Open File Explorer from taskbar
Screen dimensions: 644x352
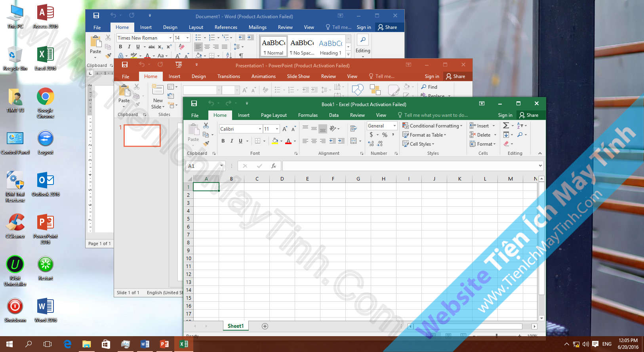86,344
